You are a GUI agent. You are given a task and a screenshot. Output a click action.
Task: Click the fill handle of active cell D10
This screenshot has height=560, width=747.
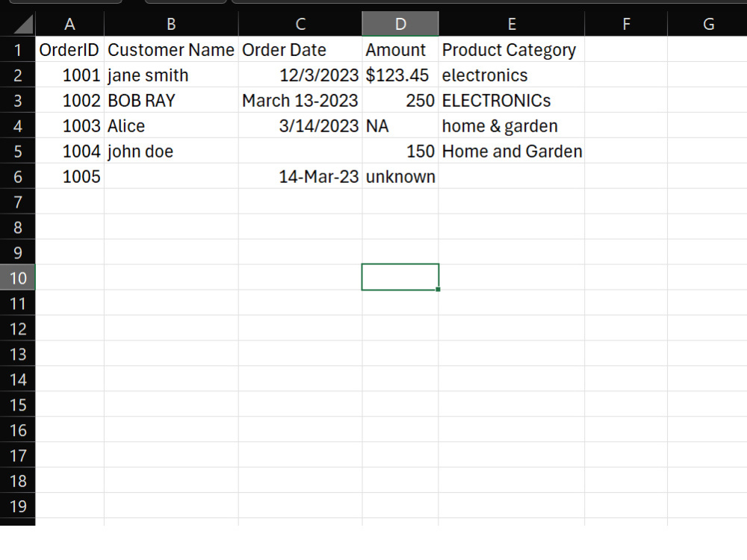tap(438, 289)
